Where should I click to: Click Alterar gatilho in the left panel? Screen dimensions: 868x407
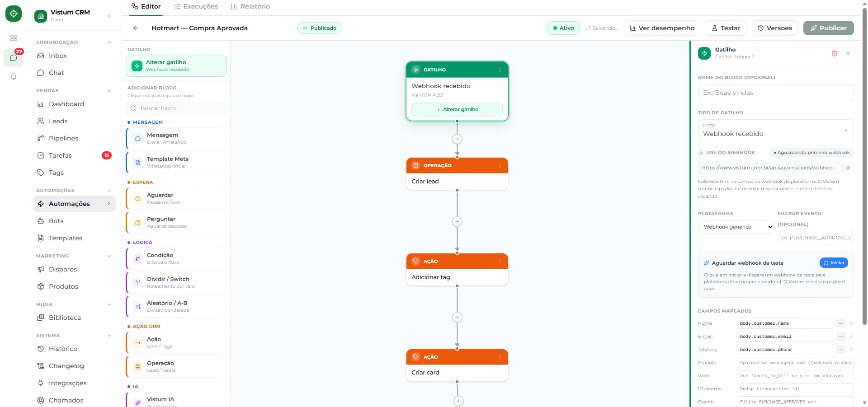coord(176,66)
